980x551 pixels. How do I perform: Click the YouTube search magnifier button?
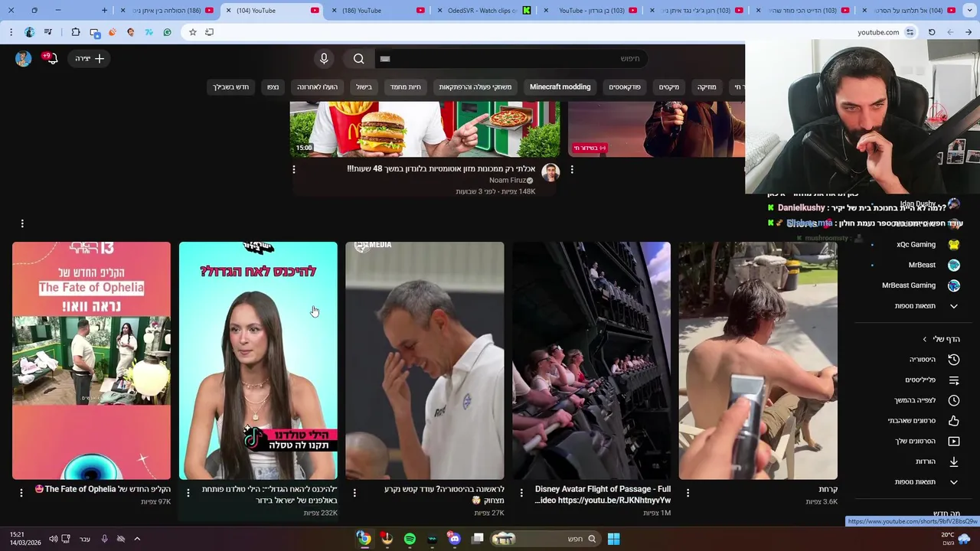358,59
